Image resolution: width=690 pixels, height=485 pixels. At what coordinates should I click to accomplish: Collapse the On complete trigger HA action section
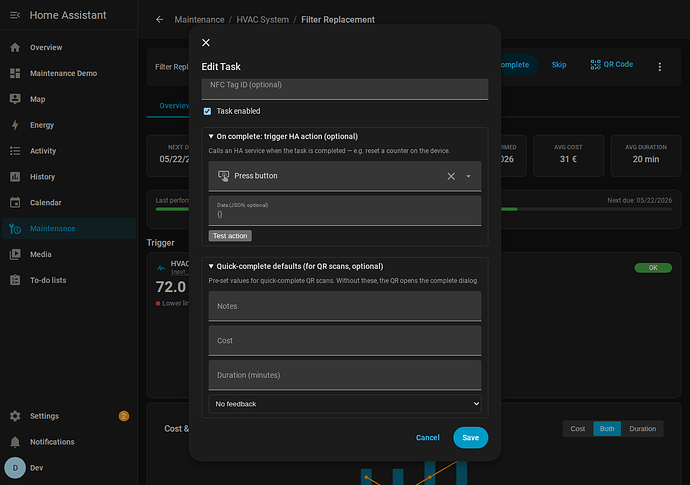283,136
